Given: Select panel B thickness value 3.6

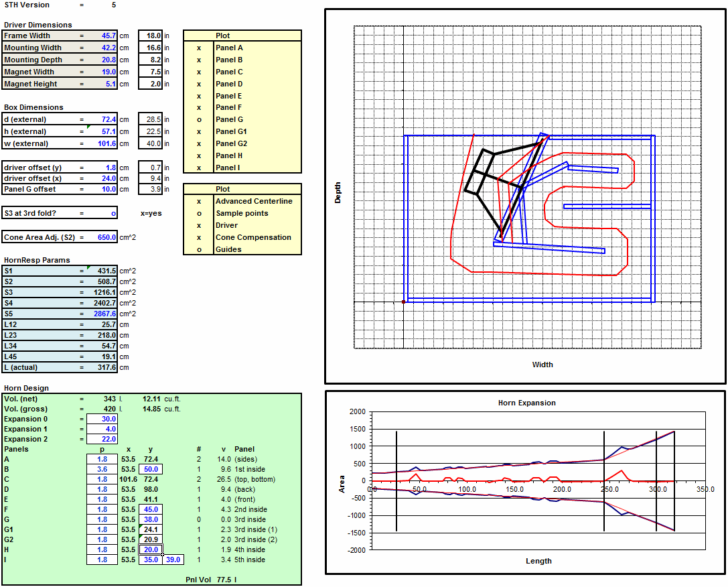Looking at the screenshot, I should 102,469.
